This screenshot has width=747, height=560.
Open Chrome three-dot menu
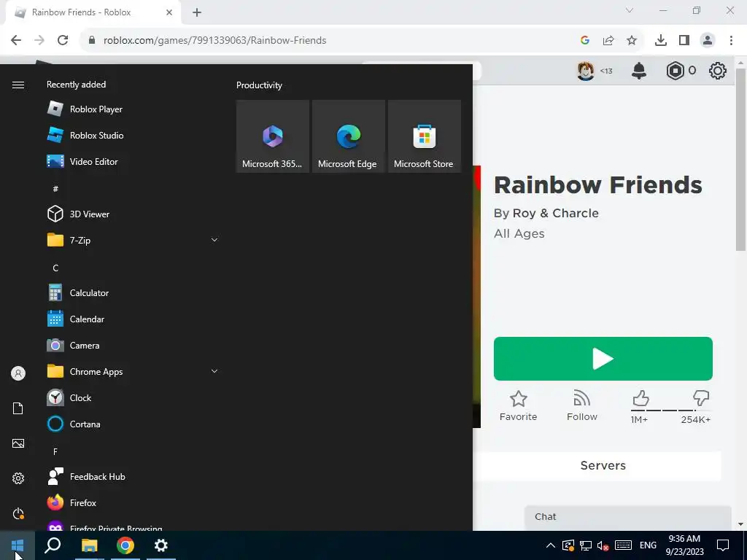tap(731, 41)
